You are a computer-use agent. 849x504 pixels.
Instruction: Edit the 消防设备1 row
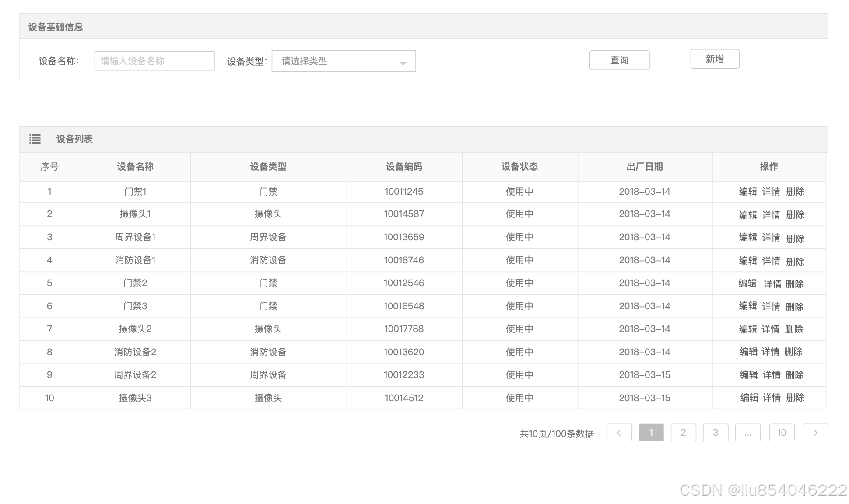pos(747,261)
